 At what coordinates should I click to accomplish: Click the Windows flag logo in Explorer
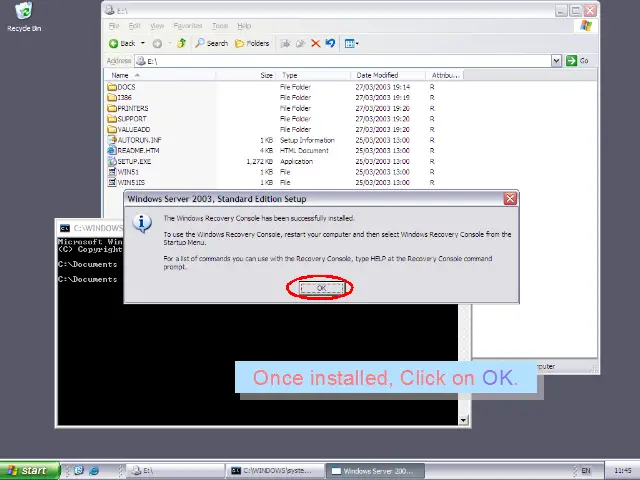tap(586, 26)
